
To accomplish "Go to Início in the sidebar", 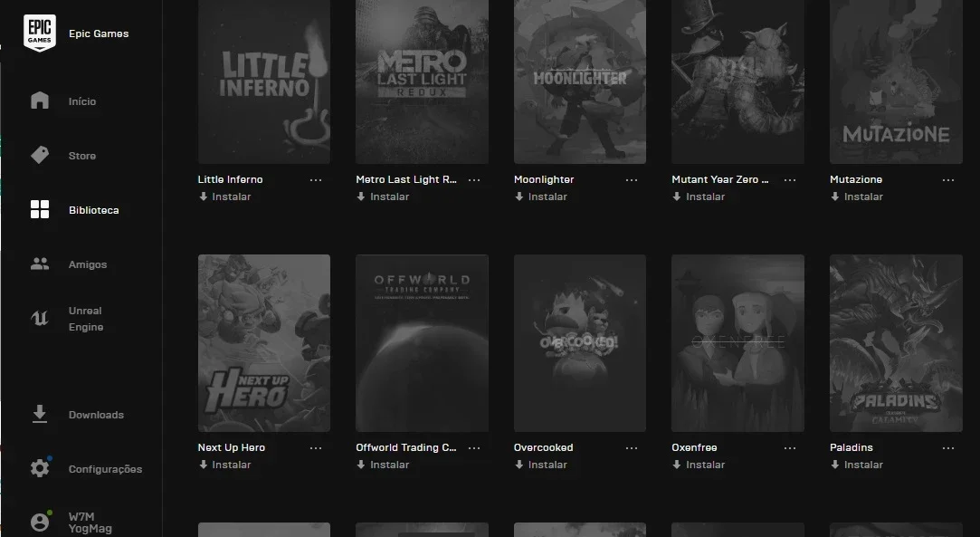I will pos(81,101).
